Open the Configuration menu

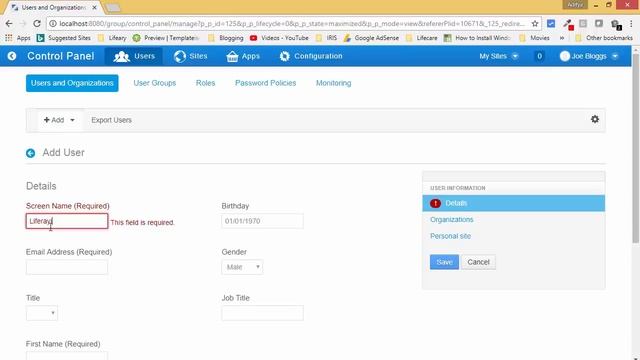311,56
